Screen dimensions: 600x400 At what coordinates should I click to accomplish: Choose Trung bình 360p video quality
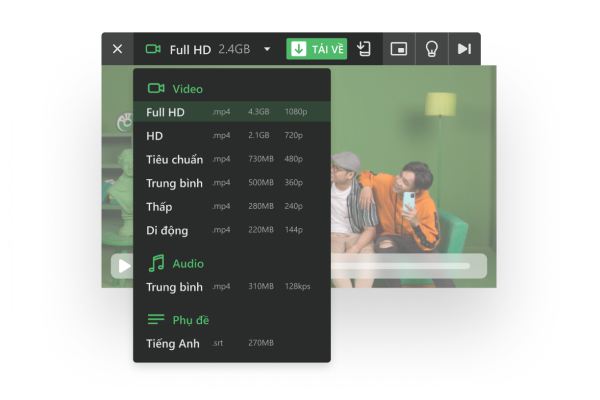[231, 183]
